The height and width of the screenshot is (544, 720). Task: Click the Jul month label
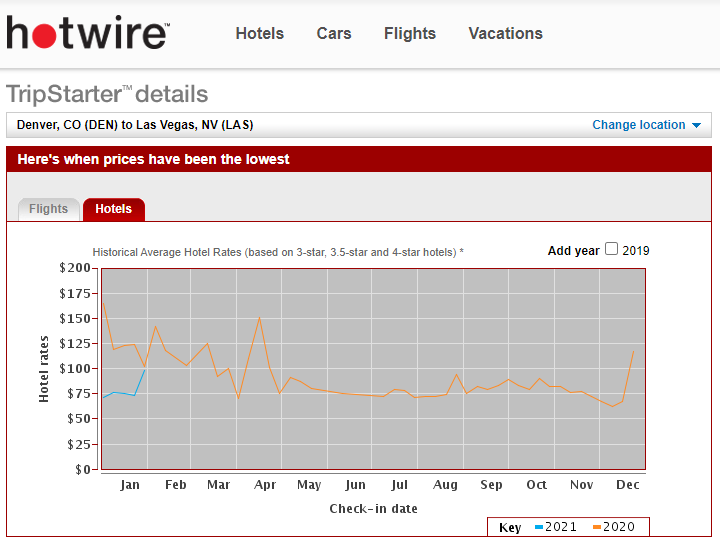[x=399, y=485]
